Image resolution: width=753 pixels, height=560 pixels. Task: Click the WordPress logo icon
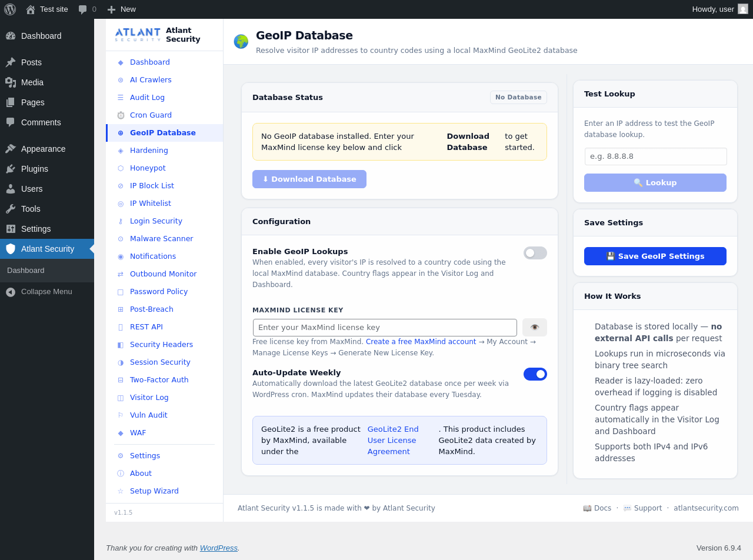[10, 9]
